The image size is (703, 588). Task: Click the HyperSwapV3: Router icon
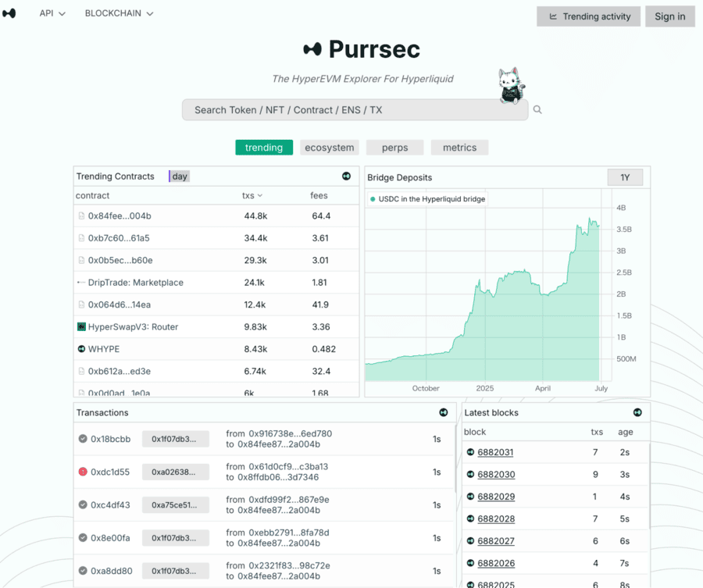click(x=81, y=326)
